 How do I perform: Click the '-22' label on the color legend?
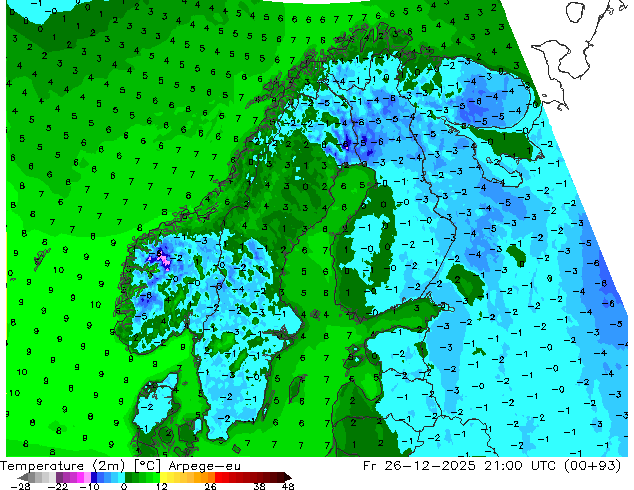[x=58, y=486]
